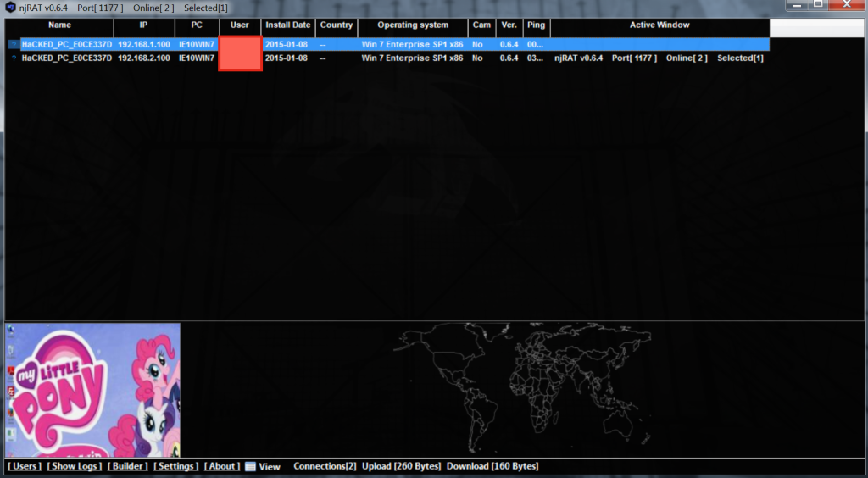
Task: Open the Users tab in the bottom bar
Action: [x=24, y=466]
